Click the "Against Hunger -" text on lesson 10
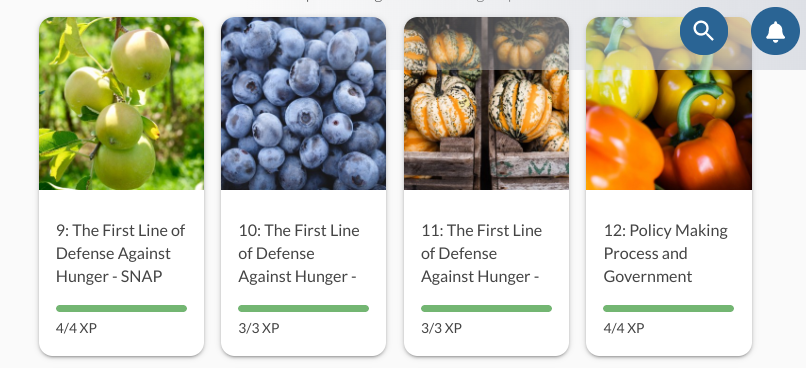 [x=298, y=277]
